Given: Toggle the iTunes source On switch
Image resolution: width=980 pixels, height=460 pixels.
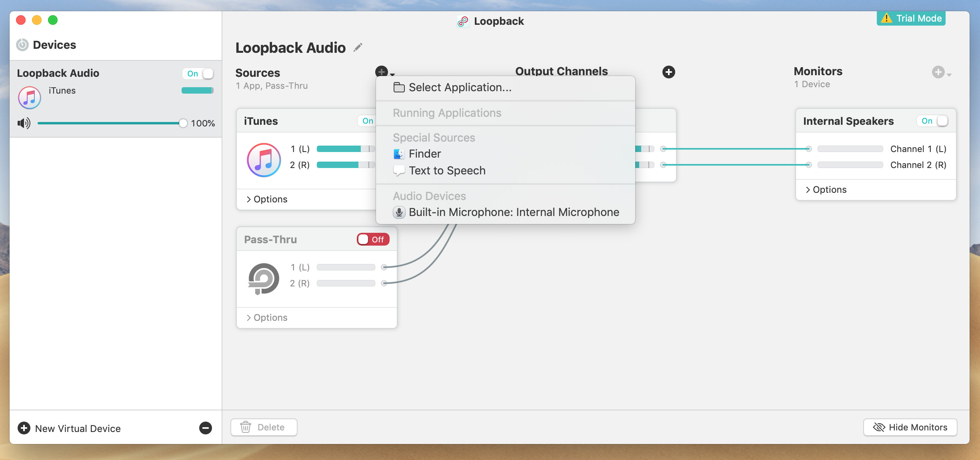Looking at the screenshot, I should (367, 121).
